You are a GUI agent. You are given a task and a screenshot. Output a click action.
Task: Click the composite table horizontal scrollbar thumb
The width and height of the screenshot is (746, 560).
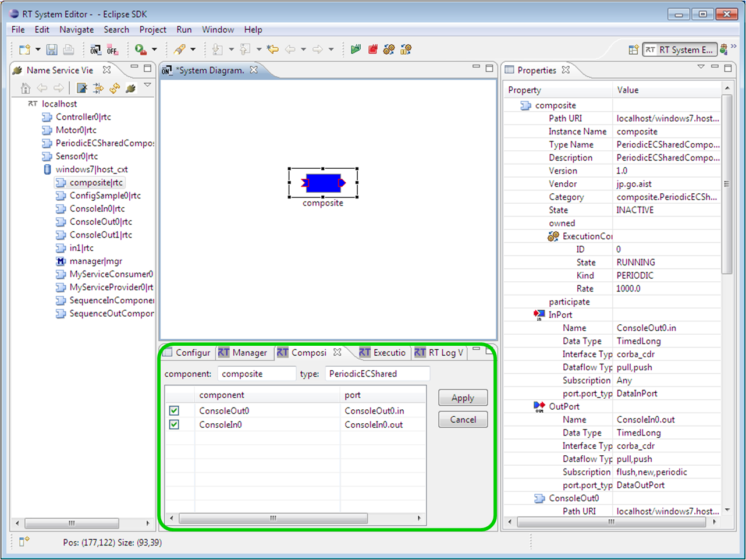coord(273,518)
